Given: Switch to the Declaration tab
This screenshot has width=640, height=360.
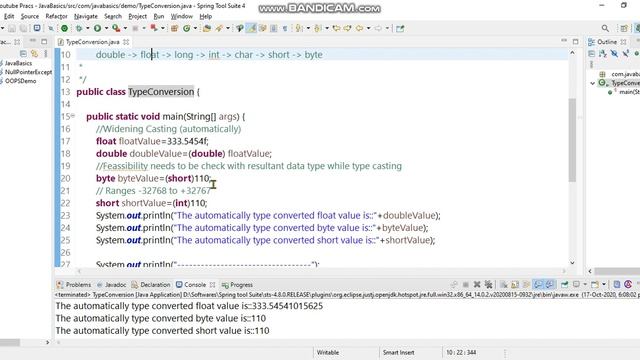Looking at the screenshot, I should point(151,284).
